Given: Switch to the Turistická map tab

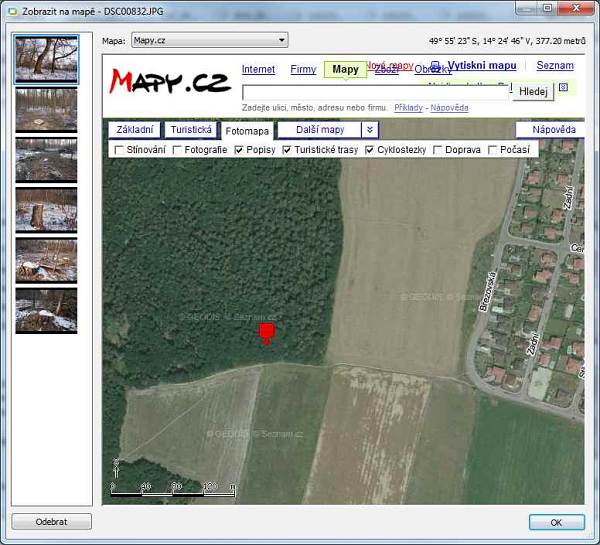Looking at the screenshot, I should click(x=192, y=130).
